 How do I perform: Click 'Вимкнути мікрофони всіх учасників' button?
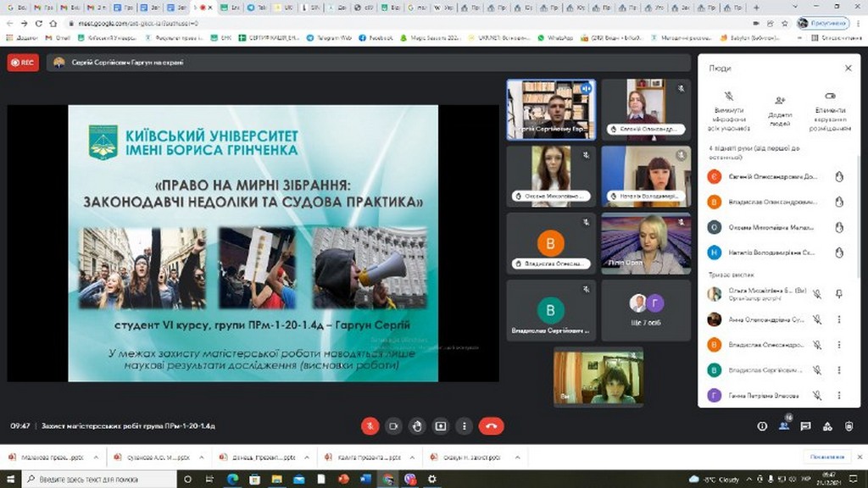click(x=729, y=107)
